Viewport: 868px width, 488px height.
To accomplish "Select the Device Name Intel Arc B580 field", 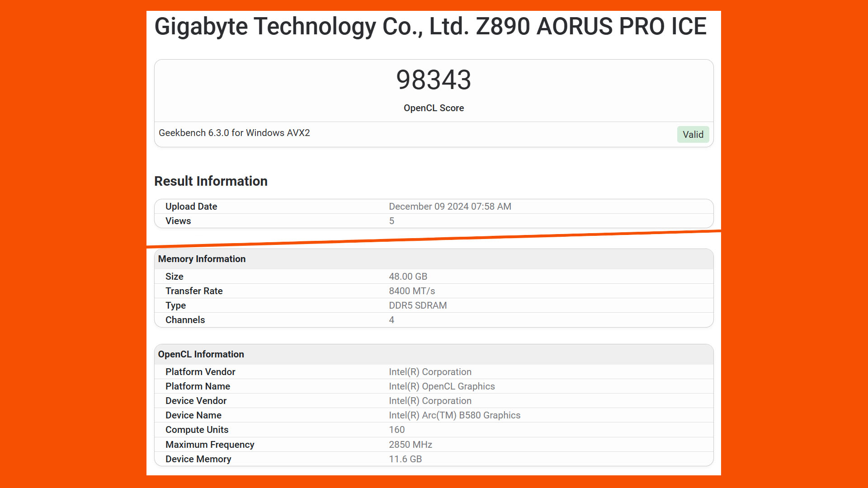I will [x=454, y=415].
